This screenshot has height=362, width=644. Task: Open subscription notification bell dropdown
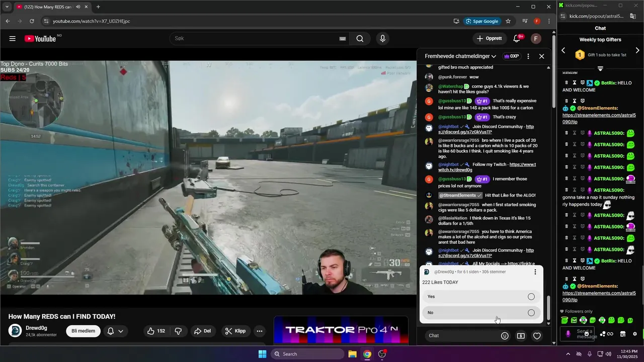click(115, 331)
